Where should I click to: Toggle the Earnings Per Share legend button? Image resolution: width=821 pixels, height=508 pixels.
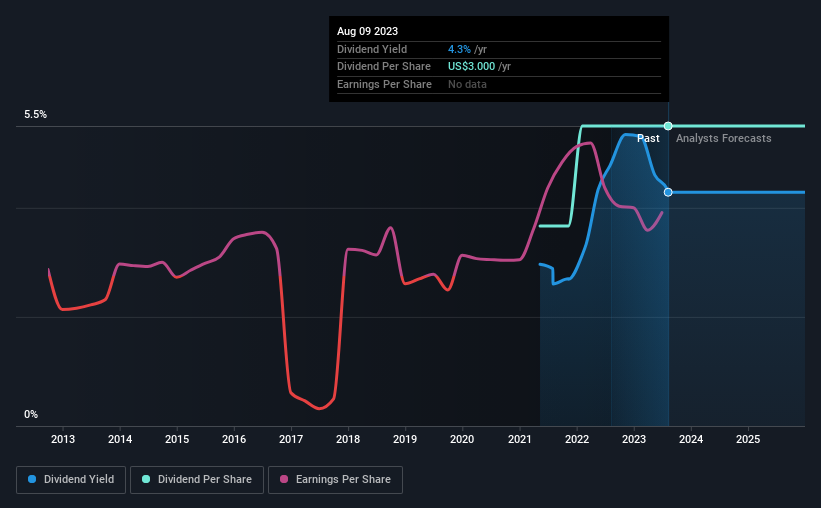click(x=335, y=480)
